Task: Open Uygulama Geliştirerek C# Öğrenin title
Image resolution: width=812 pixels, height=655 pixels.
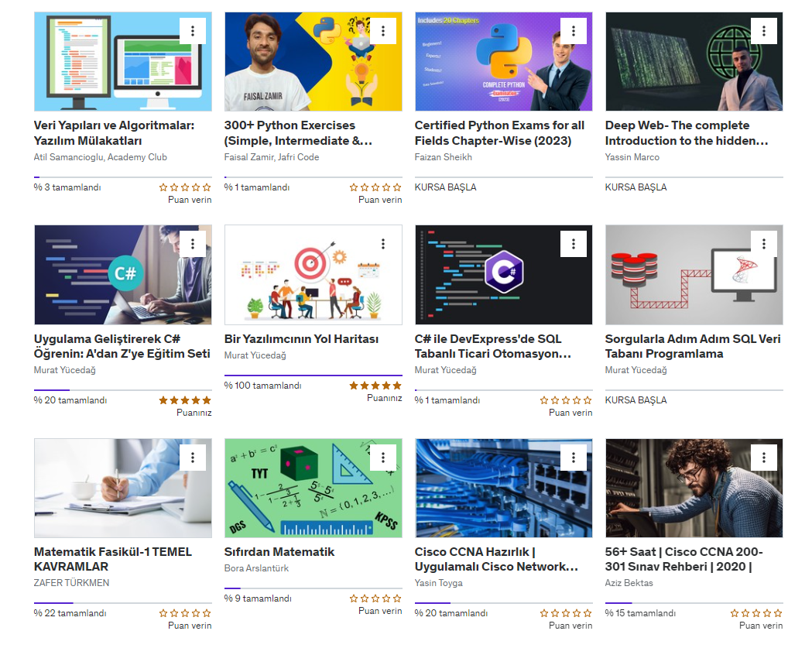Action: point(122,346)
